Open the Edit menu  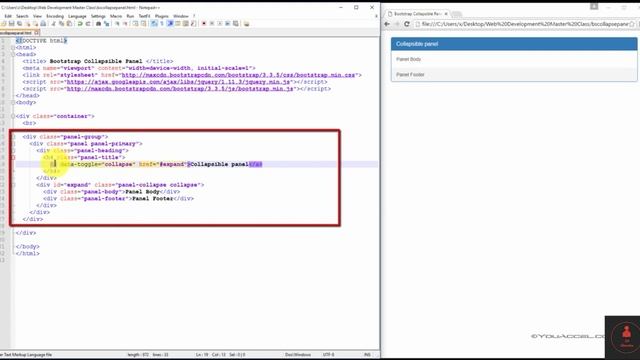[x=8, y=16]
